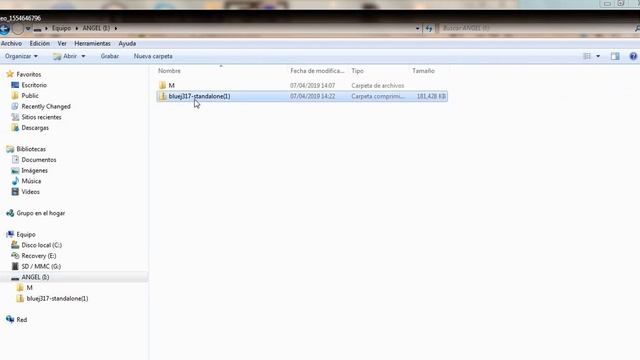Image resolution: width=640 pixels, height=360 pixels.
Task: Click the 181,428 KB size cell
Action: [431, 96]
